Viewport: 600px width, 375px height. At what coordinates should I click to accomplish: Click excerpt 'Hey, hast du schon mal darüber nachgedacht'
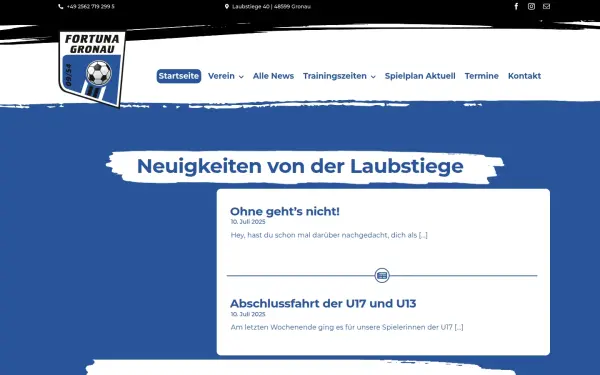[329, 235]
